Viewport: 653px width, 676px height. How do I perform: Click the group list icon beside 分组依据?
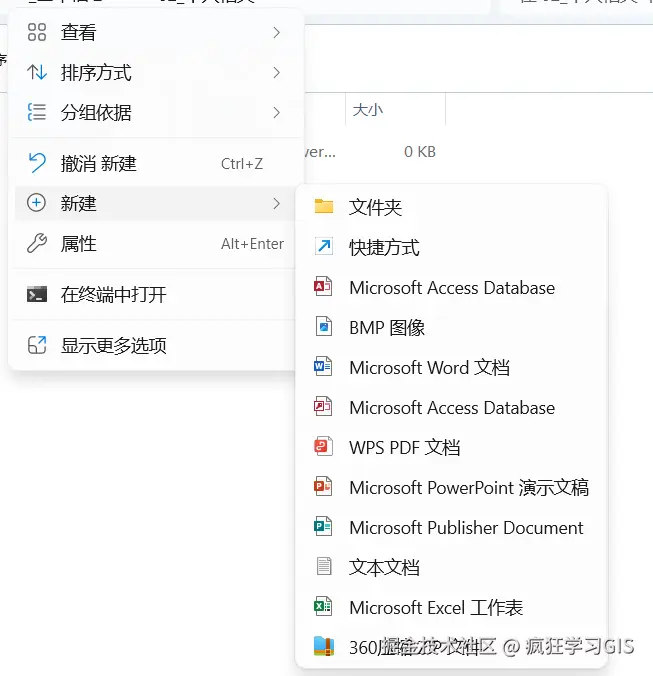tap(37, 113)
